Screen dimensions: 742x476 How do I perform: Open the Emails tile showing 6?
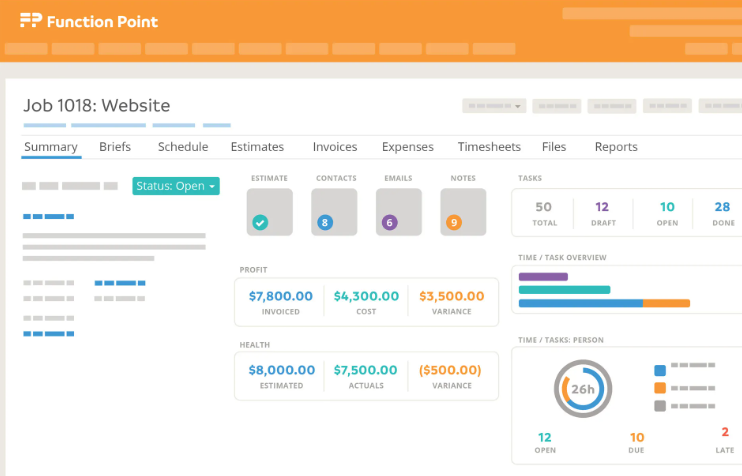click(399, 212)
